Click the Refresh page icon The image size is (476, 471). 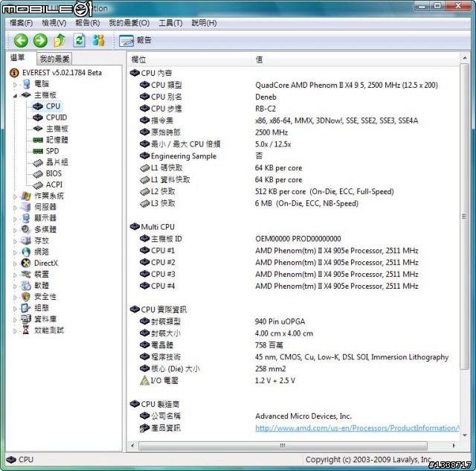point(80,40)
